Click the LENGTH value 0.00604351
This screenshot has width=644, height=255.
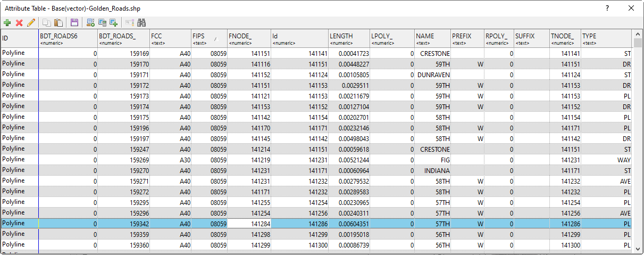tap(349, 224)
